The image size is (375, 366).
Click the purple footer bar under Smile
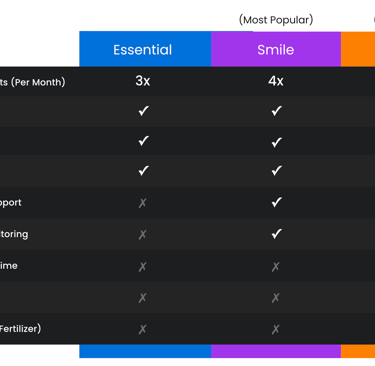[276, 351]
